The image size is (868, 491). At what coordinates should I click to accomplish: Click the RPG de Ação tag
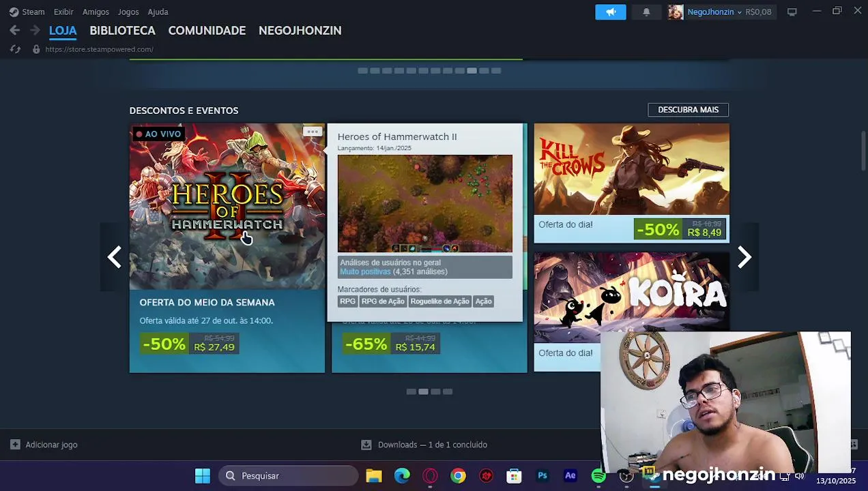(383, 301)
